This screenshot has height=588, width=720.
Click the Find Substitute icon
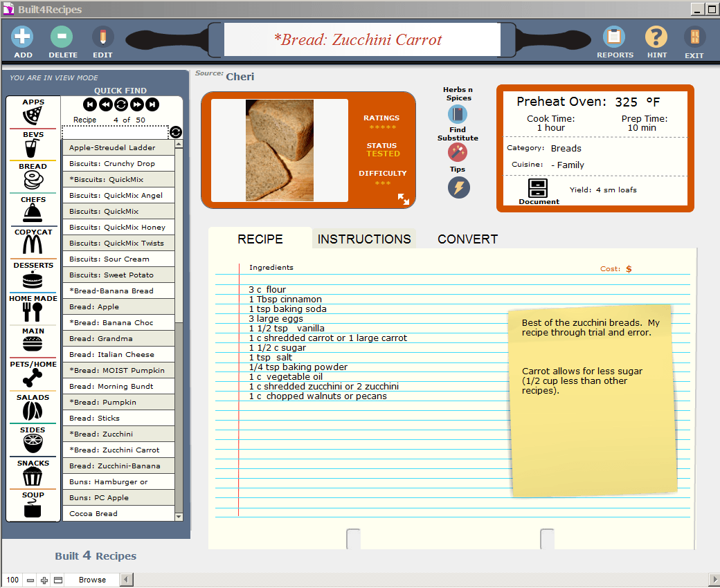tap(458, 152)
